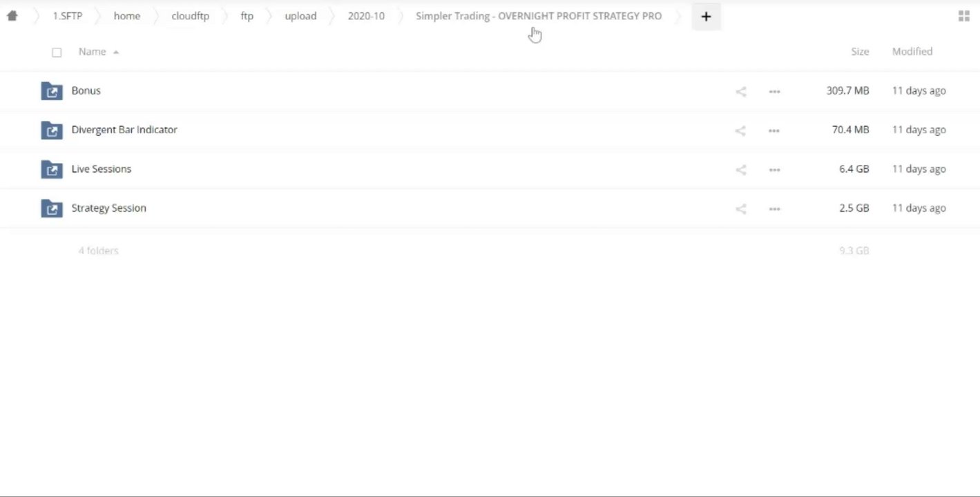Click the 70.4 MB size value
This screenshot has width=980, height=497.
(850, 130)
